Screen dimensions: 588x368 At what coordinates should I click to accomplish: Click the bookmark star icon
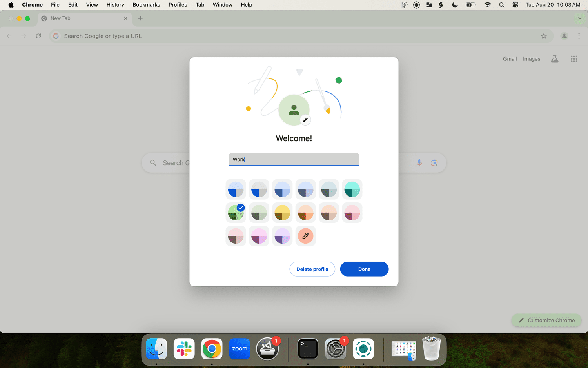point(544,36)
